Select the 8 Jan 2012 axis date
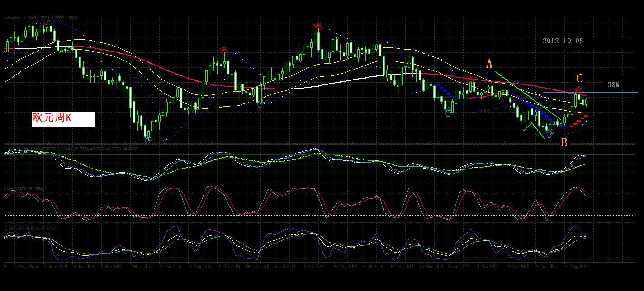644x291 pixels. (459, 267)
